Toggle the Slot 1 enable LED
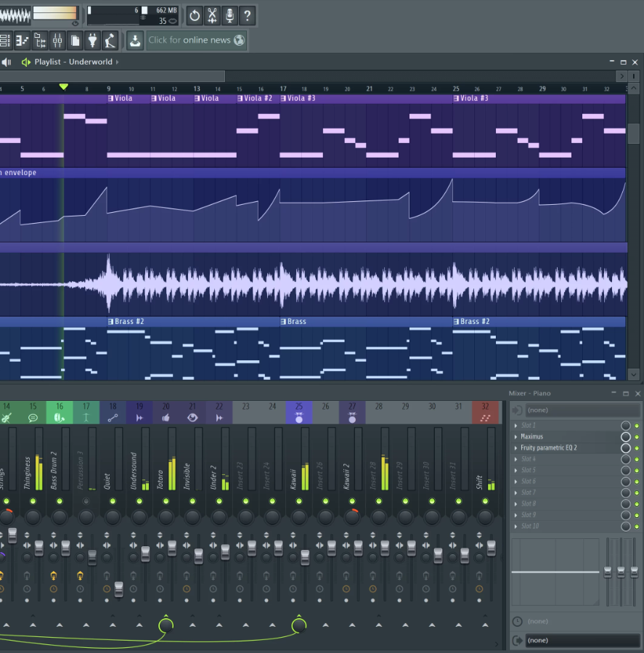Screen dimensions: 644x653 [637, 426]
